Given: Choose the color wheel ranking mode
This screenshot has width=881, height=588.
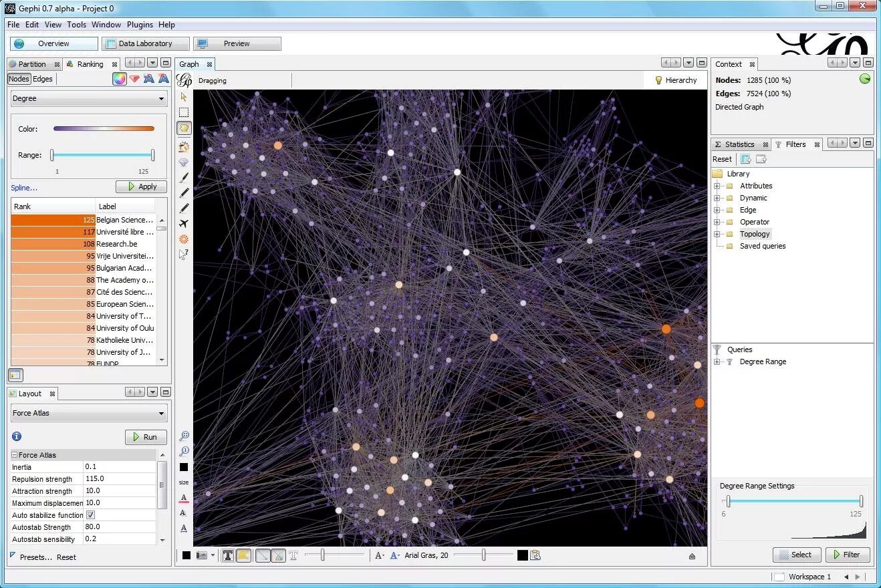Looking at the screenshot, I should [119, 79].
